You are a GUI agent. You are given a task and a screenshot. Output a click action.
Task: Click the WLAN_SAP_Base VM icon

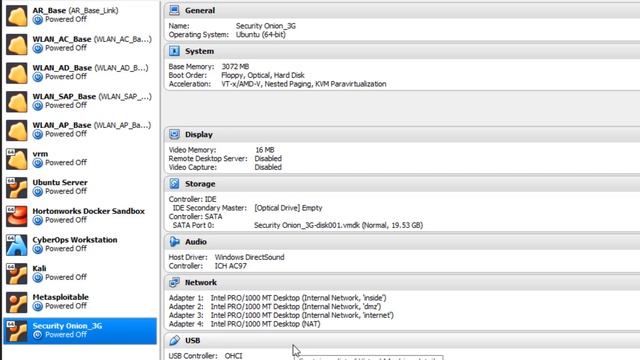coord(17,102)
